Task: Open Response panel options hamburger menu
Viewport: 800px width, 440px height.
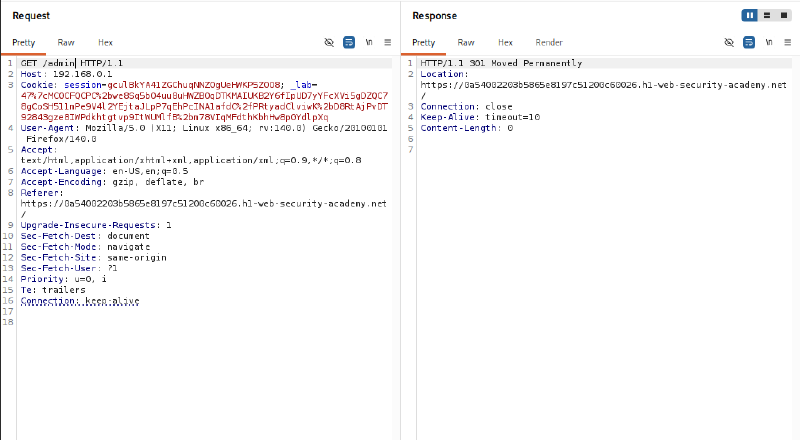Action: [788, 42]
